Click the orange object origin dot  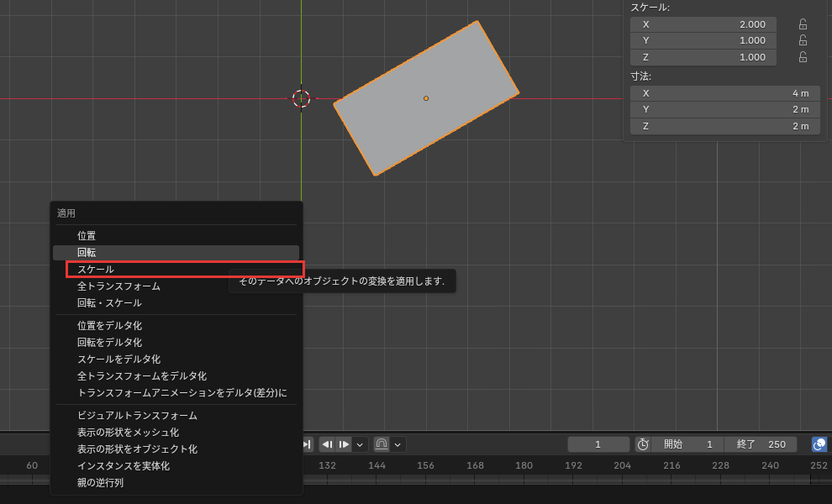426,98
